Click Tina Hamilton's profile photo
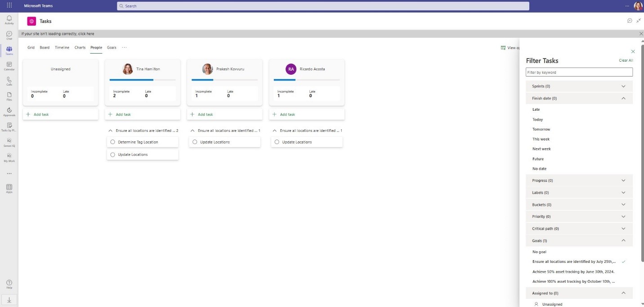Screen dimensions: 644x307 point(128,69)
